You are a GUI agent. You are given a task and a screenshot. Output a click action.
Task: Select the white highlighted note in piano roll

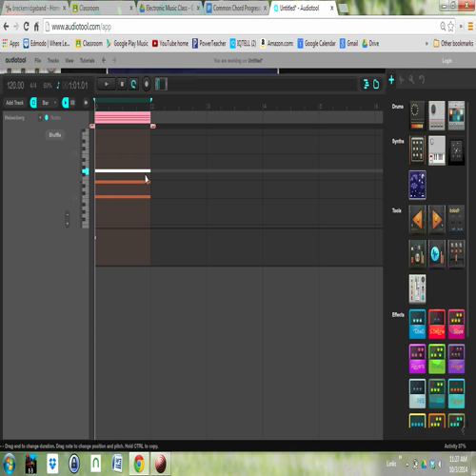[123, 171]
